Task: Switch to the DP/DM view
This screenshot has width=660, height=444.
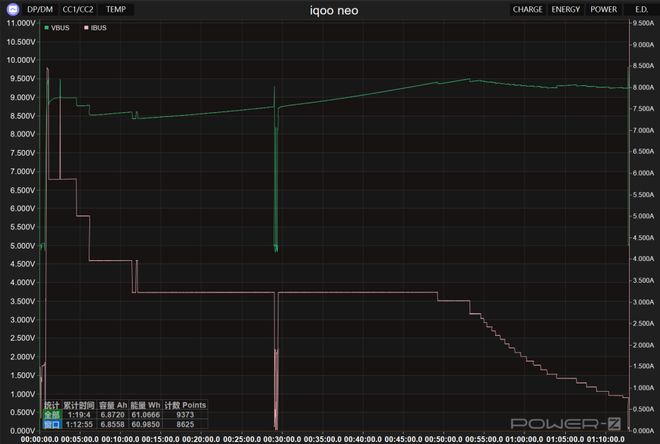Action: coord(40,9)
